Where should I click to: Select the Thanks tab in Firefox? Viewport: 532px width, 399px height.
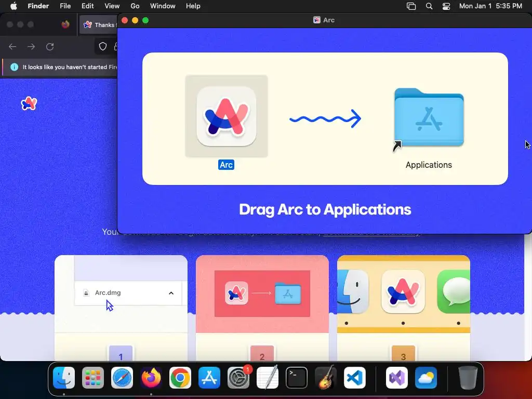tap(98, 25)
